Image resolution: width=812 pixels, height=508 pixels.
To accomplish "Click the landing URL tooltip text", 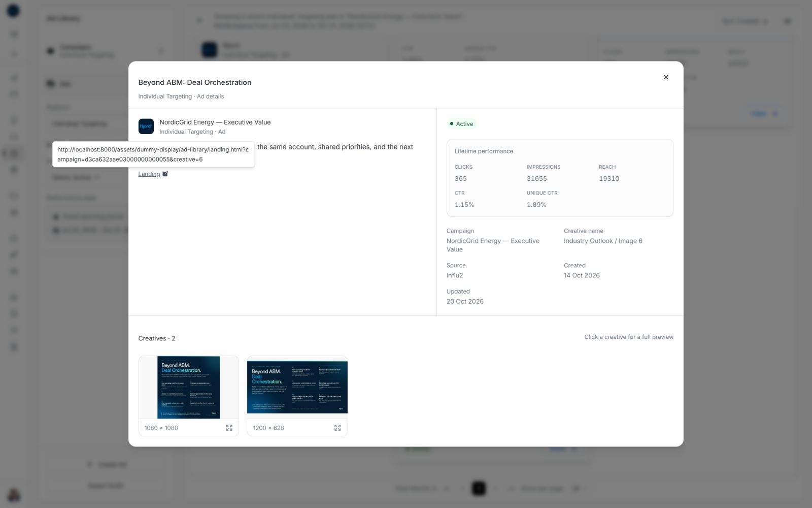I will tap(153, 154).
